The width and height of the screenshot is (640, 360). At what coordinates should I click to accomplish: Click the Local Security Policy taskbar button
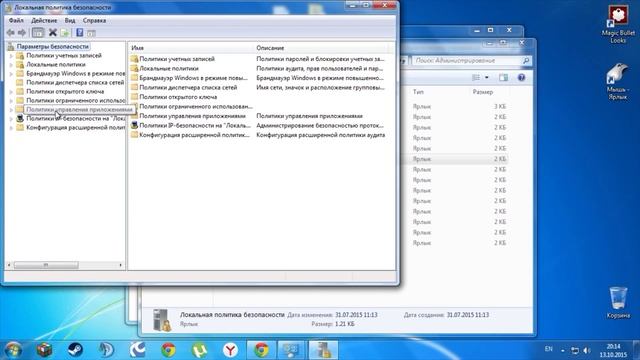[323, 350]
